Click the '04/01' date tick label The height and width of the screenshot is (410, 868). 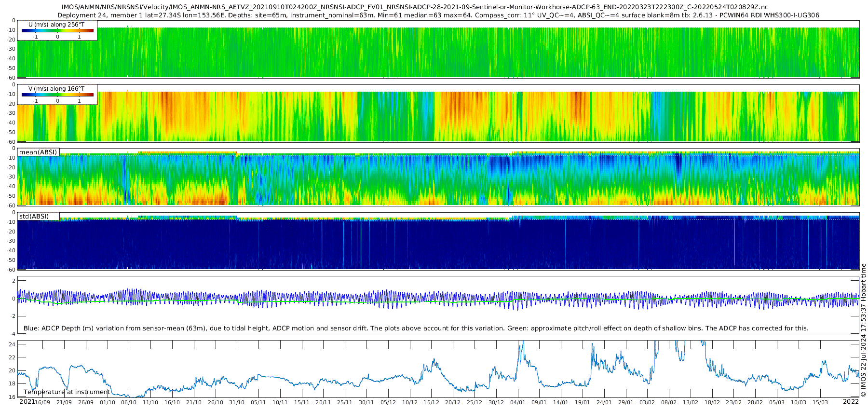[518, 402]
